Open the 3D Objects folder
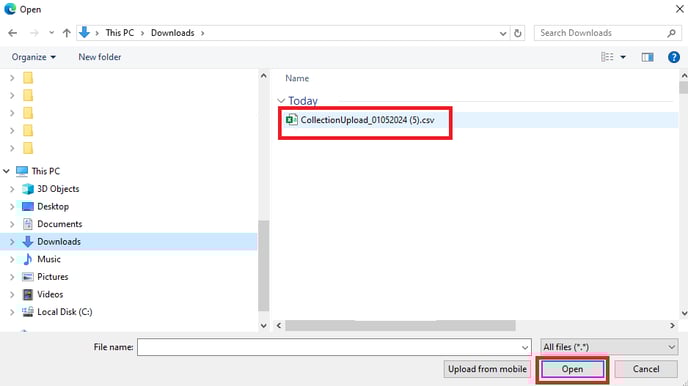Screen dimensions: 688x386 click(x=58, y=189)
